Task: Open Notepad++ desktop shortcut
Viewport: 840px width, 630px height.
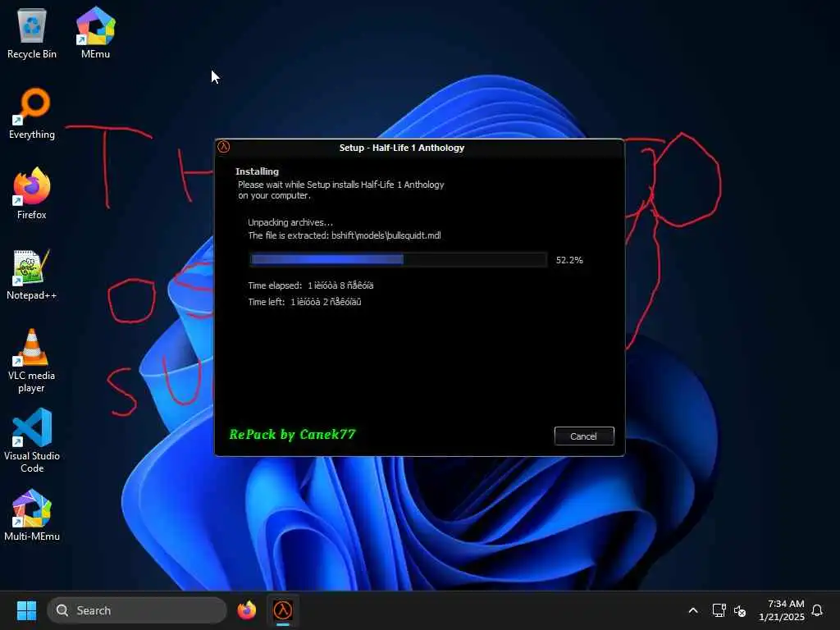Action: (x=32, y=274)
